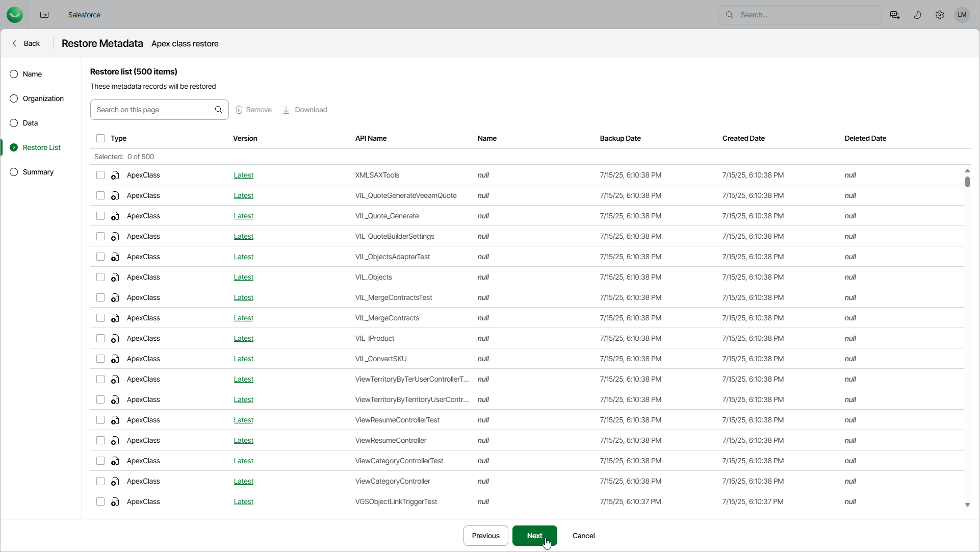The width and height of the screenshot is (980, 552).
Task: Select the VIL_ConvertSKU row checkbox
Action: (x=100, y=359)
